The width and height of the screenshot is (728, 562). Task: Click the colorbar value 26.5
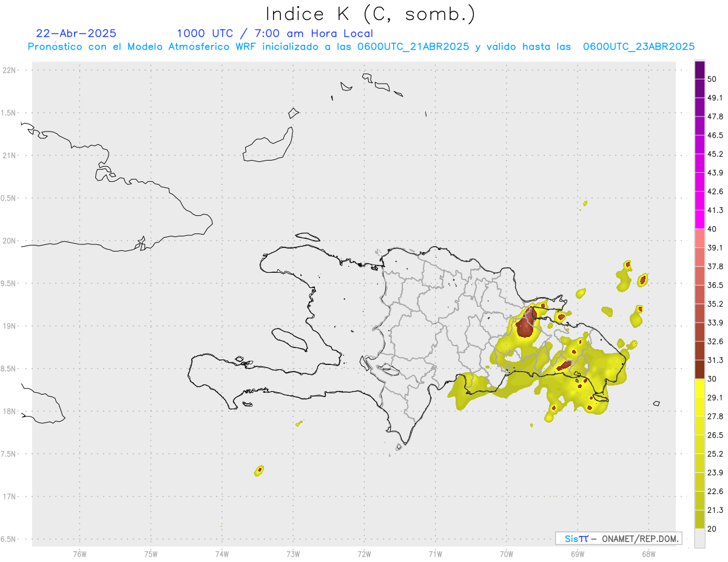pyautogui.click(x=715, y=435)
